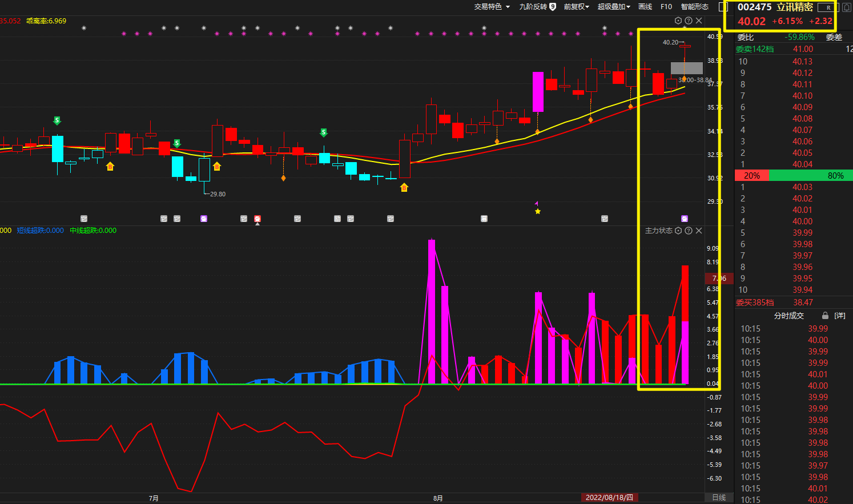Select buy level 1 price 40.03
The image size is (853, 504).
(x=802, y=187)
